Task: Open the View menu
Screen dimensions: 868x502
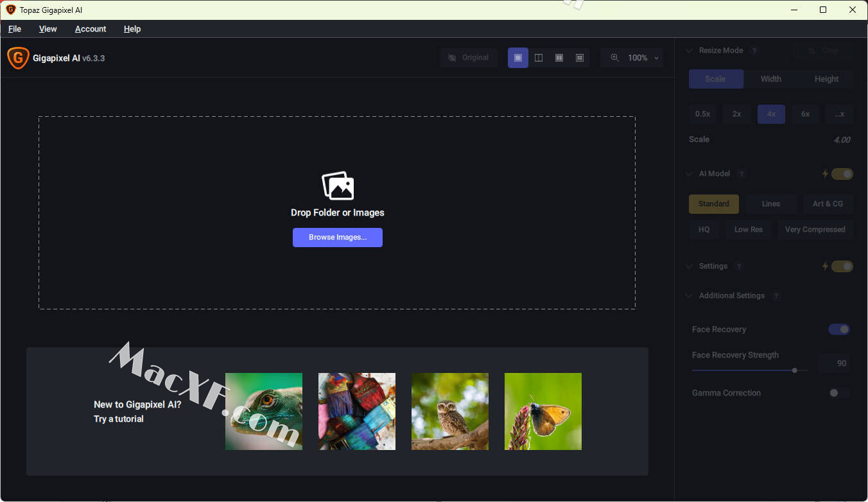Action: tap(48, 29)
